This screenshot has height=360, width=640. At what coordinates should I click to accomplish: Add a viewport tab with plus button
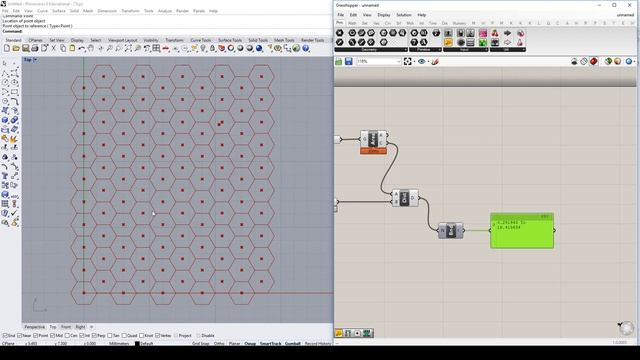point(91,327)
